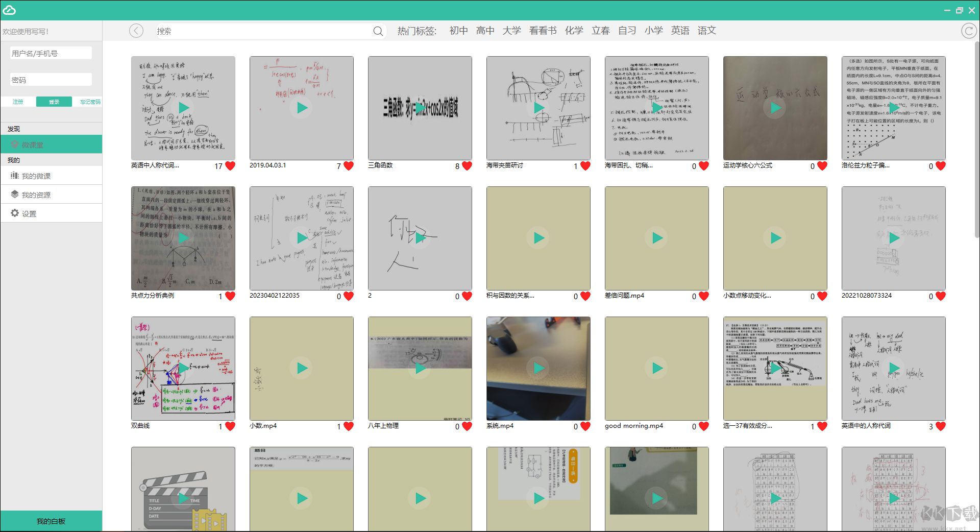Screen dimensions: 980x532
Task: Click heart icon for 共点力分析典例
Action: (230, 296)
